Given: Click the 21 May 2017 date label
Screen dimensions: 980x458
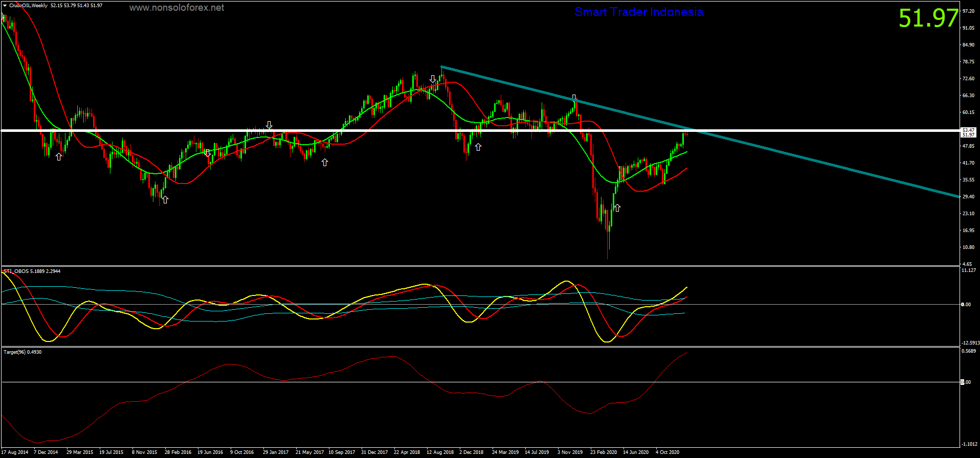Looking at the screenshot, I should coord(309,452).
